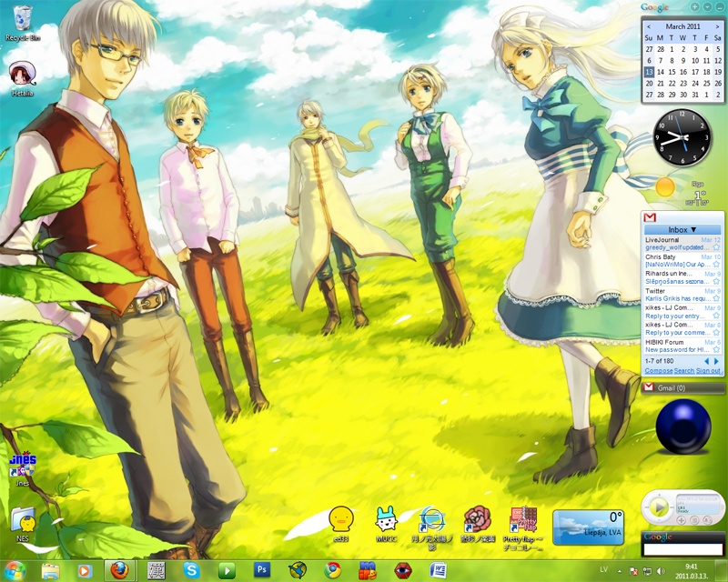The height and width of the screenshot is (582, 728).
Task: Show previous page of Gmail messages
Action: coord(707,361)
